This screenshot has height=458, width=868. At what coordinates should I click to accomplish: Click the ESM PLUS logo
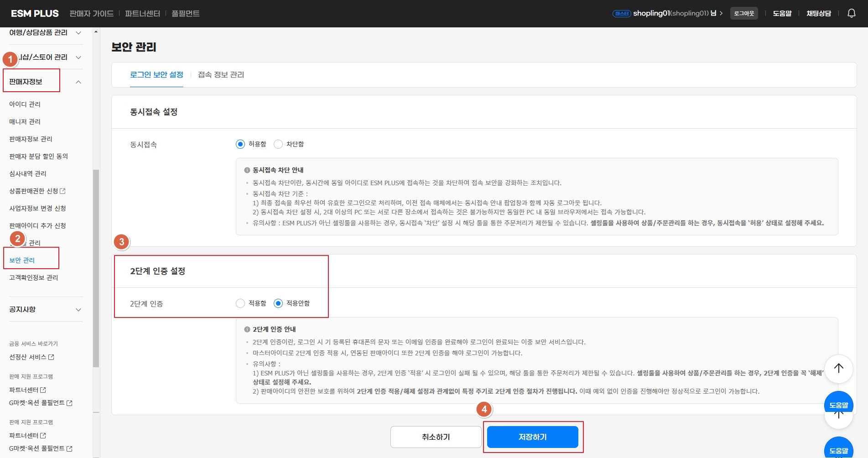point(34,13)
